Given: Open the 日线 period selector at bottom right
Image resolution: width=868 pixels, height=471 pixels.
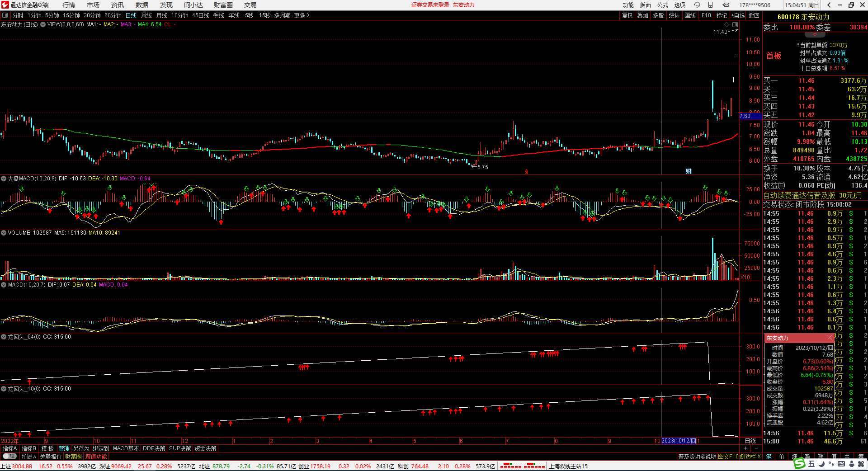Looking at the screenshot, I should coord(750,441).
